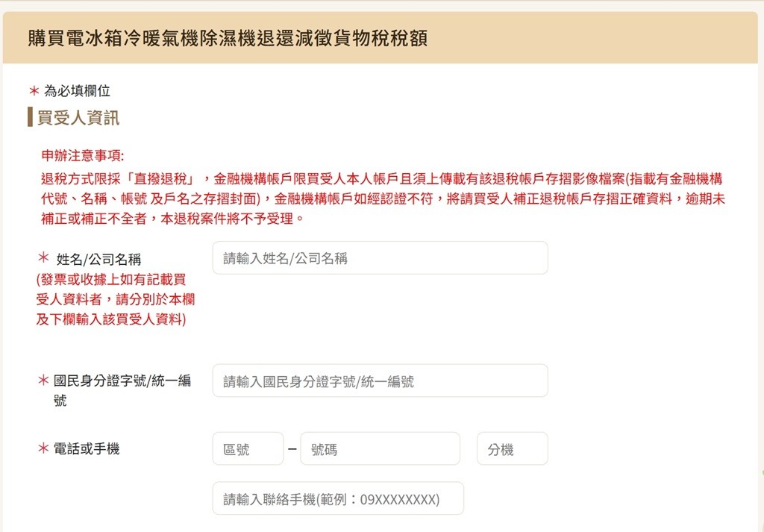The image size is (764, 532).
Task: Click the red asterisk beside 姓名/公司名稱
Action: point(43,257)
